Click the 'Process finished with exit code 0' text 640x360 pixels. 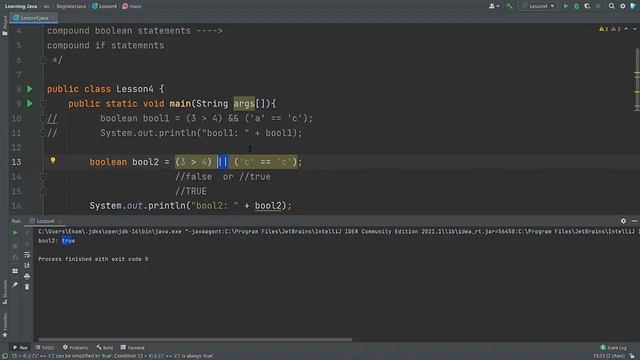93,259
